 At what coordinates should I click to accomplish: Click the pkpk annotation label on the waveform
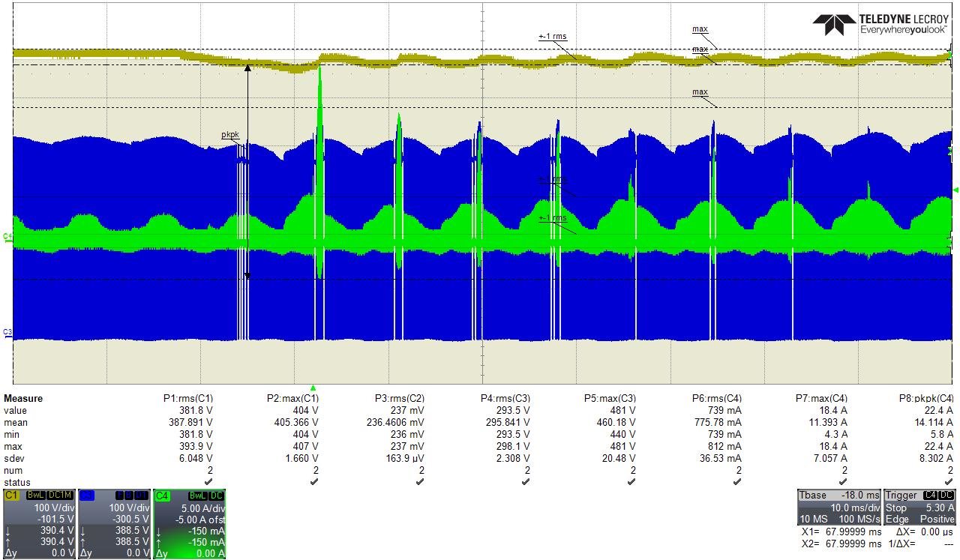coord(230,135)
